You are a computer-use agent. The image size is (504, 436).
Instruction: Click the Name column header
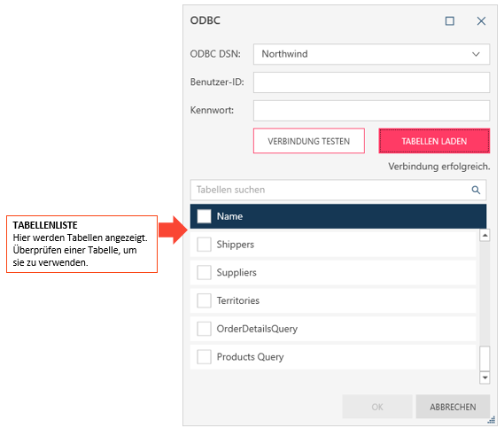229,216
